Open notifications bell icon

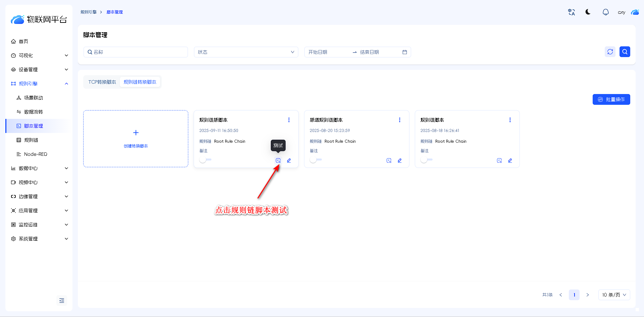[x=605, y=12]
